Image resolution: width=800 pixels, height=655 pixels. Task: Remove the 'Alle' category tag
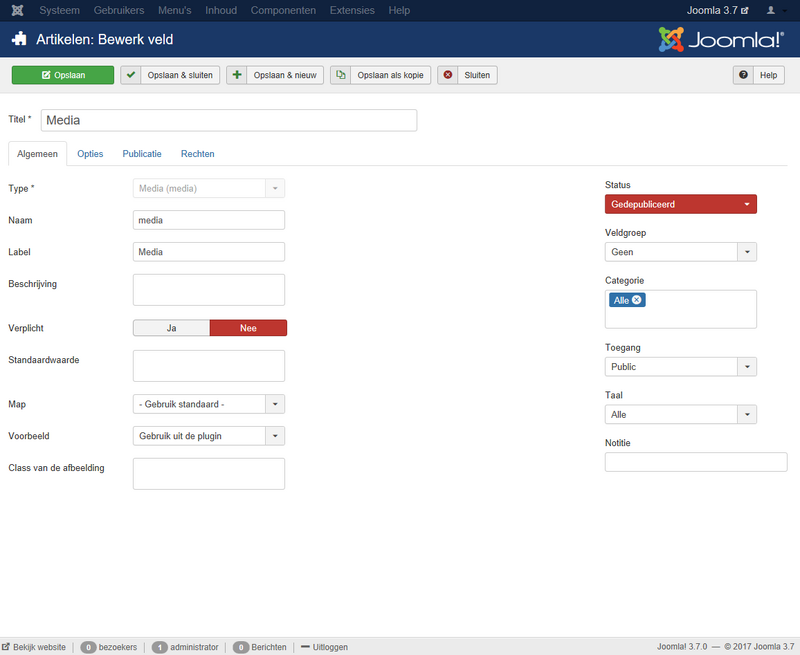click(x=637, y=300)
